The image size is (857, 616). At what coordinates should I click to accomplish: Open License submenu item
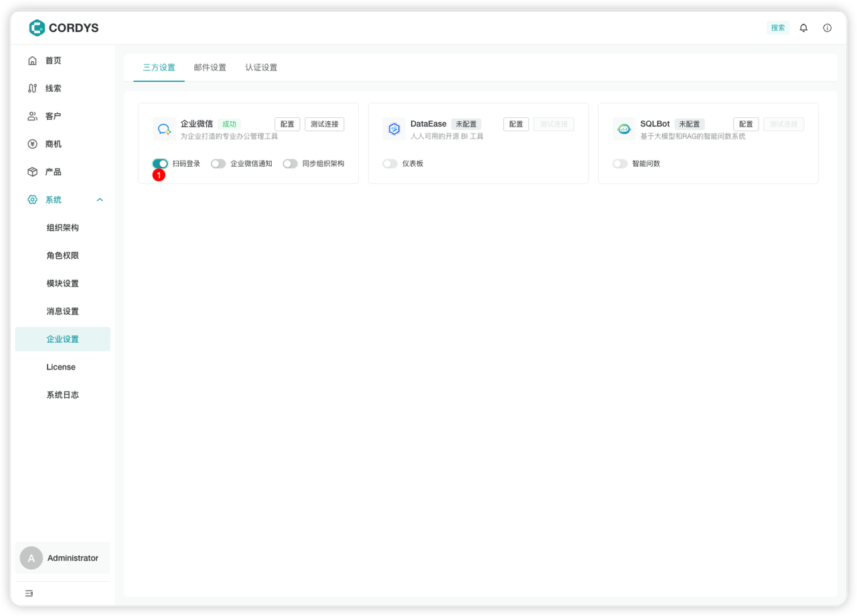click(x=63, y=367)
